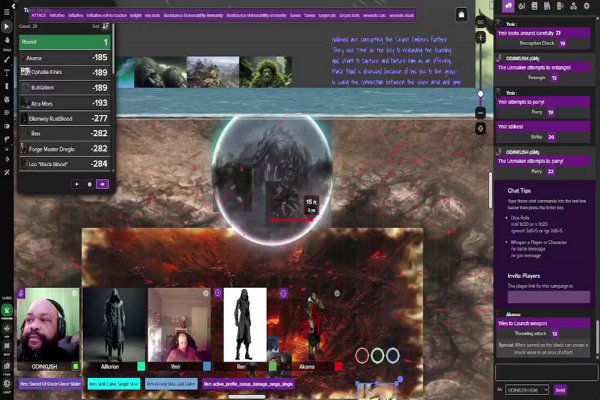Open the speaking-as ODINKUSH (GM) dropdown
The width and height of the screenshot is (600, 400).
[527, 390]
